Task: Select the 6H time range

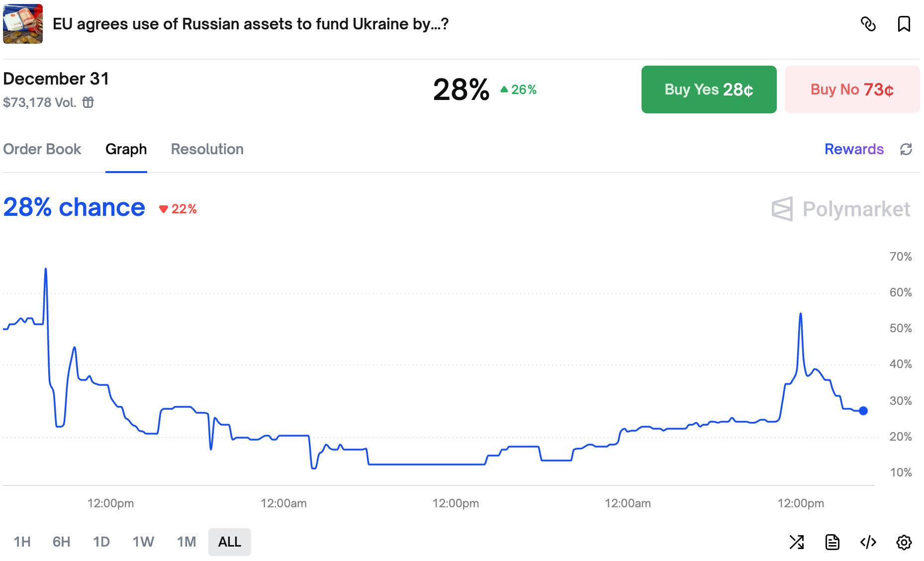Action: (61, 542)
